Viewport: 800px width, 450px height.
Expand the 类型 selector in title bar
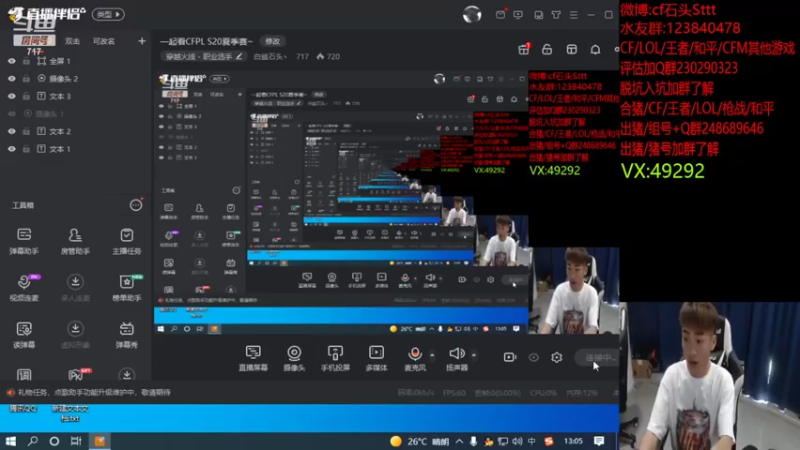click(108, 14)
